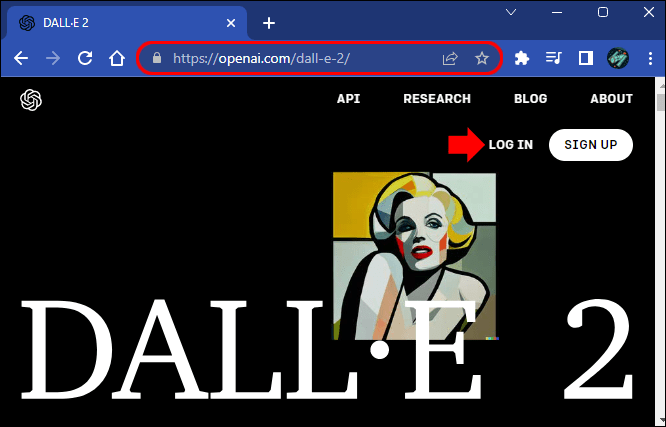Click the page vertical scrollbar thumb

(661, 102)
